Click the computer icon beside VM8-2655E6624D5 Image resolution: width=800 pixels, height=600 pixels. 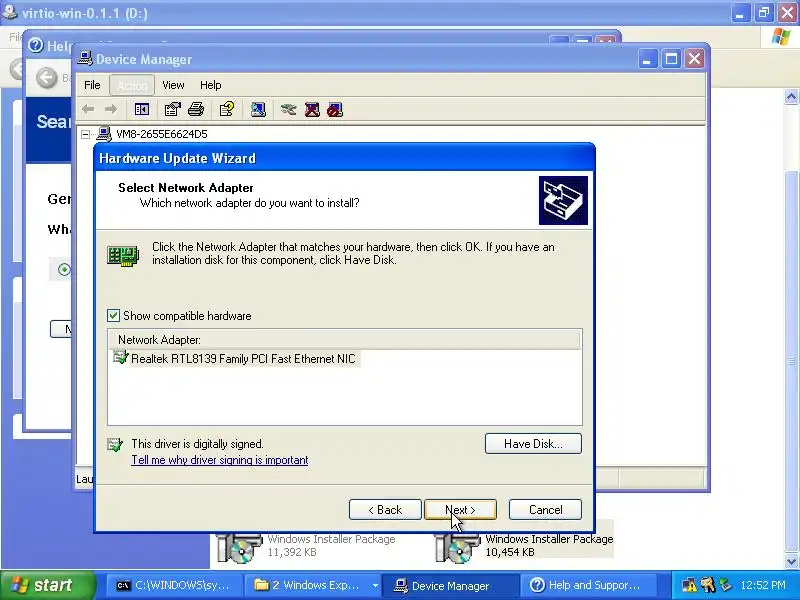(x=104, y=134)
